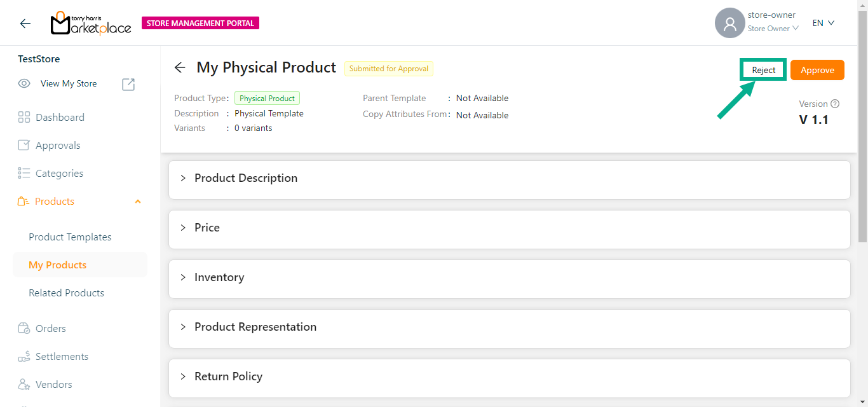Go to Approvals in sidebar
868x407 pixels.
tap(58, 146)
